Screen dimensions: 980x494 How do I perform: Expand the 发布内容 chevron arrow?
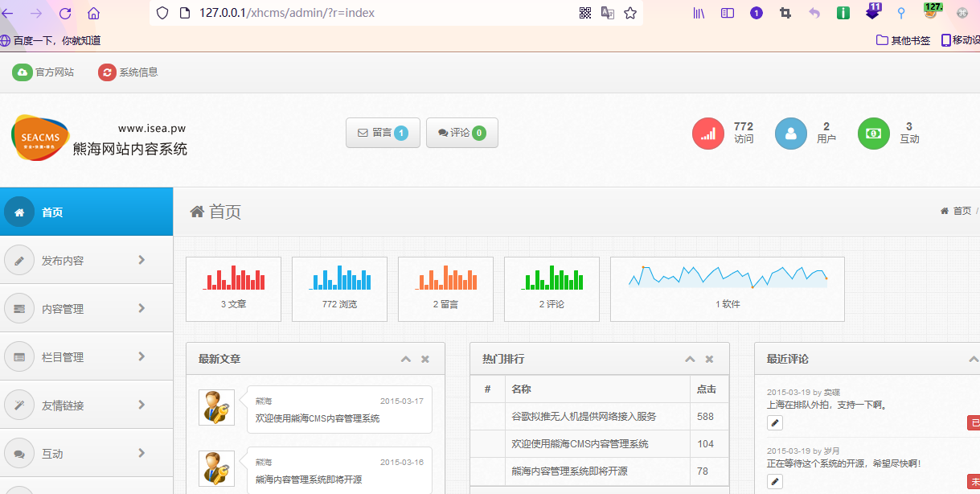coord(141,260)
